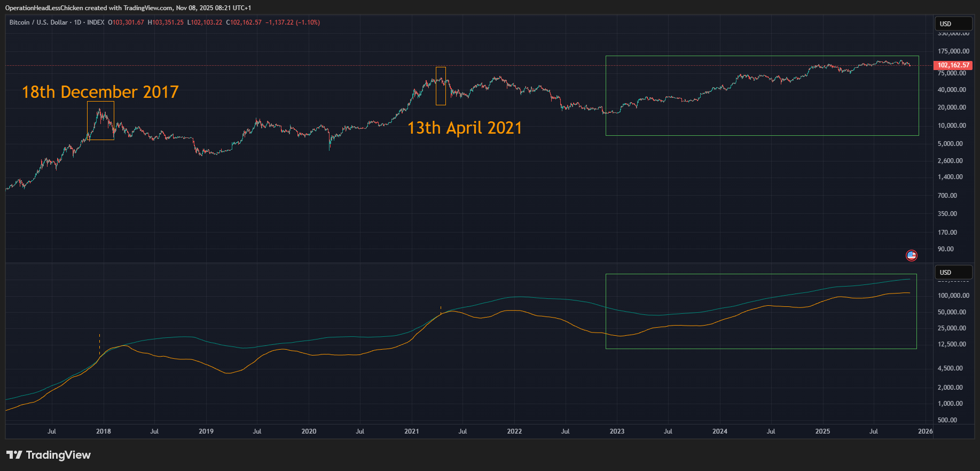Click the 12,500.00 label on the lower price scale

coord(952,344)
